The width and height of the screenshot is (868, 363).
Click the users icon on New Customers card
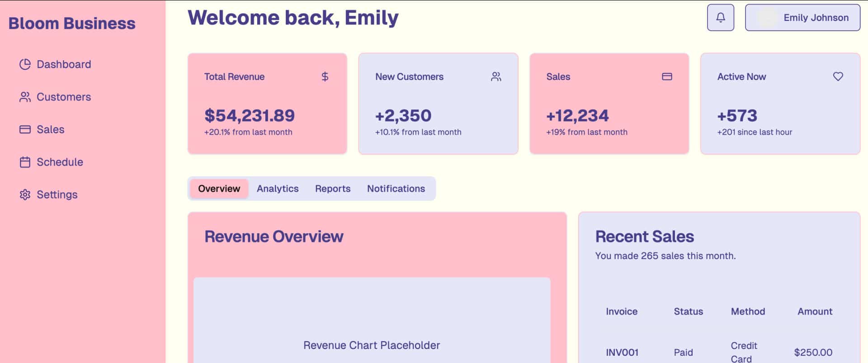pyautogui.click(x=496, y=77)
